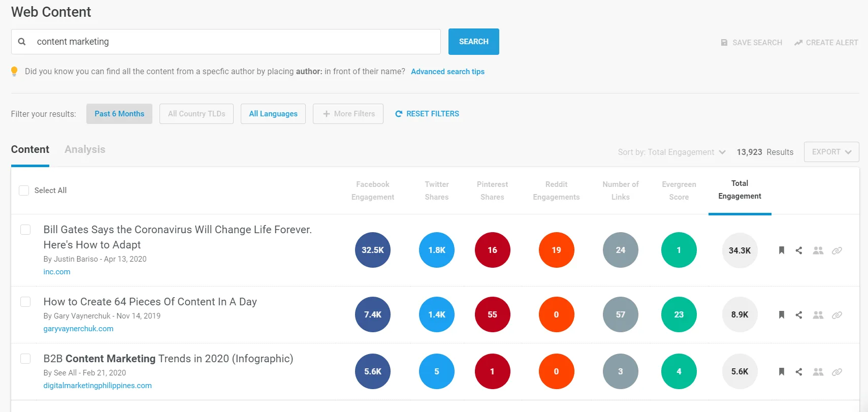Click the RESET FILTERS text
868x412 pixels.
[433, 114]
